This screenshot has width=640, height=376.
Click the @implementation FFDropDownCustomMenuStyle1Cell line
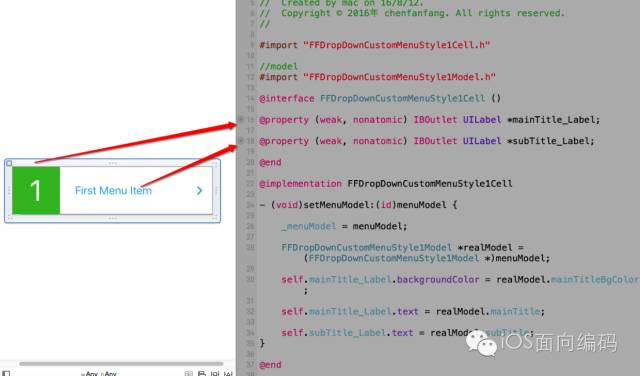pos(386,184)
